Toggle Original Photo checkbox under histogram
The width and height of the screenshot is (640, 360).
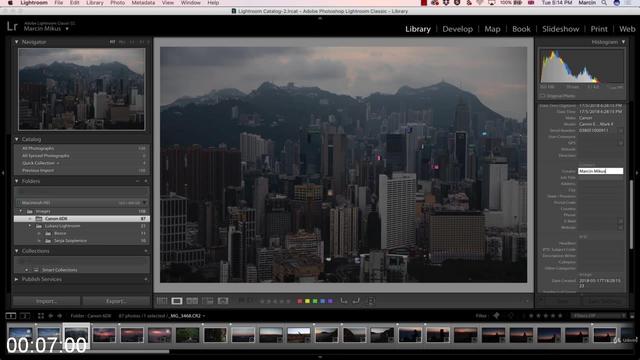click(542, 96)
